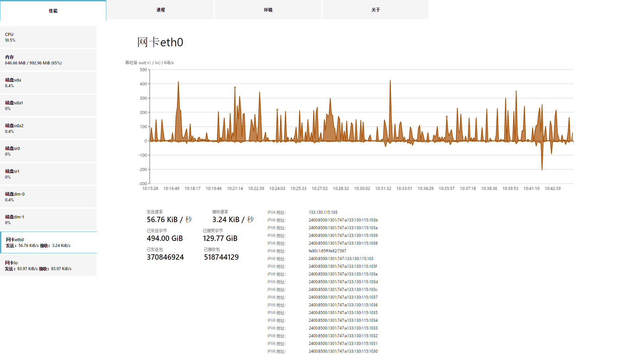Select 磁盘vda1 sidebar item

tap(48, 105)
